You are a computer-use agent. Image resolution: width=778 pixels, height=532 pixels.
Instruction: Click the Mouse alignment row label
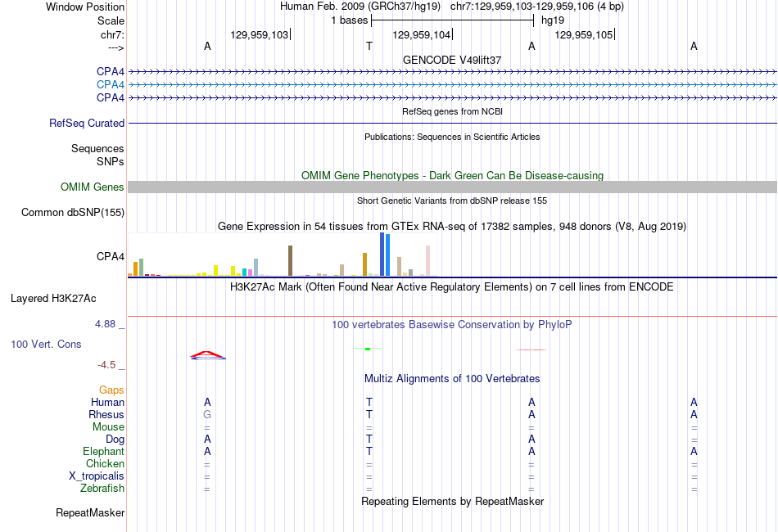tap(108, 427)
